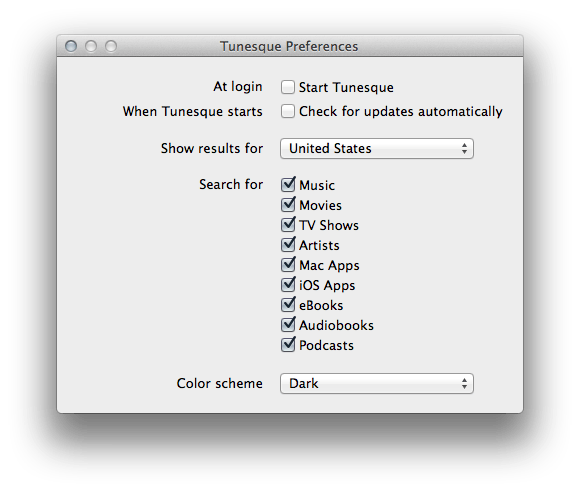The width and height of the screenshot is (580, 492).
Task: Click arrows on Color scheme popup
Action: (x=464, y=384)
